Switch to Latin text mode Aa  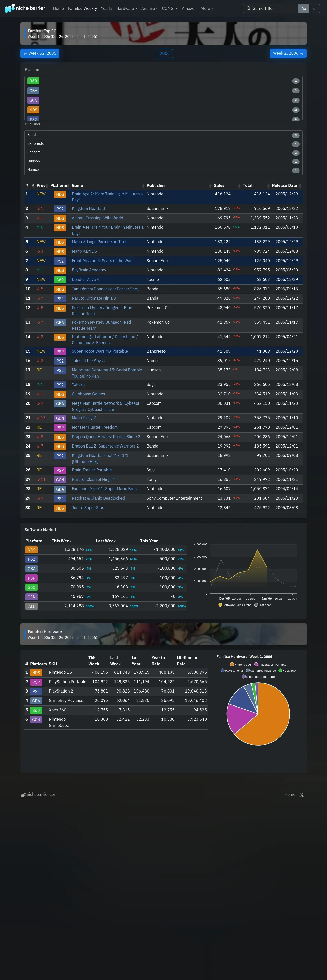tap(303, 8)
